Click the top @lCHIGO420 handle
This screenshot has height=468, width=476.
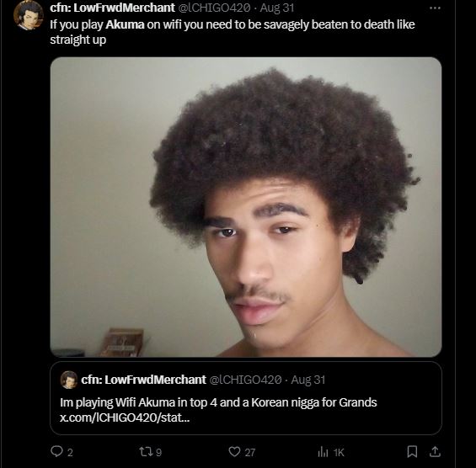click(x=214, y=8)
